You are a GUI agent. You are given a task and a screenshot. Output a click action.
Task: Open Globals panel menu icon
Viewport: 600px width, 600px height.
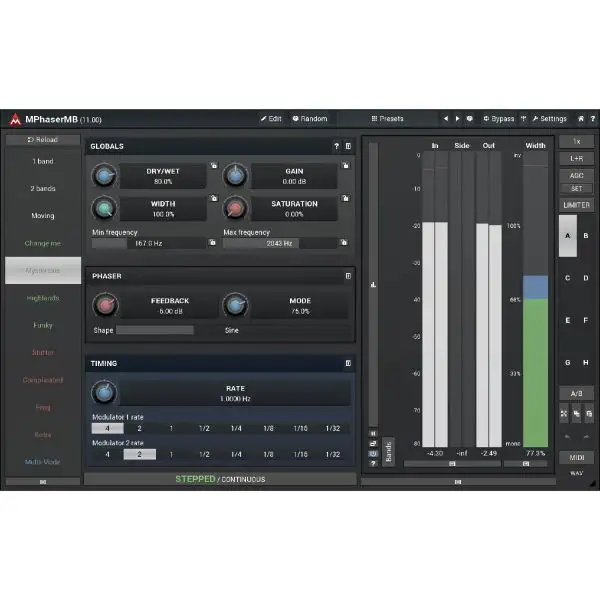pos(348,146)
